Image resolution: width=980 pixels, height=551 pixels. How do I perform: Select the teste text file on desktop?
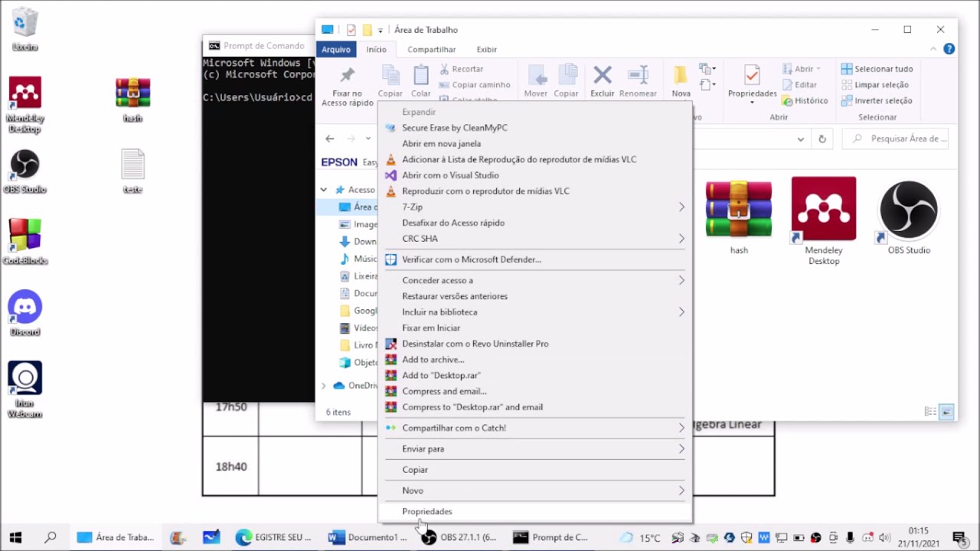click(132, 171)
